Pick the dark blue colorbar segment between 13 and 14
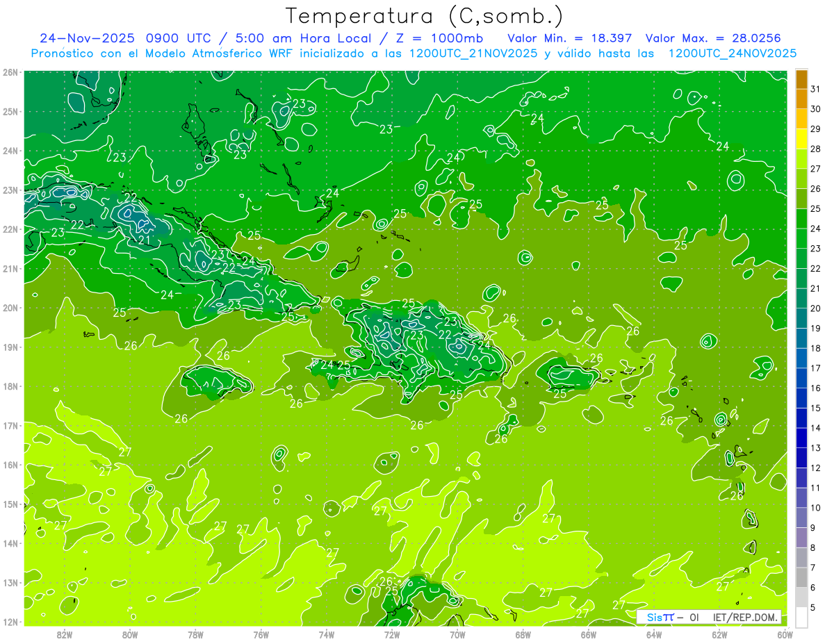Screen dimensions: 834x644 pos(801,438)
